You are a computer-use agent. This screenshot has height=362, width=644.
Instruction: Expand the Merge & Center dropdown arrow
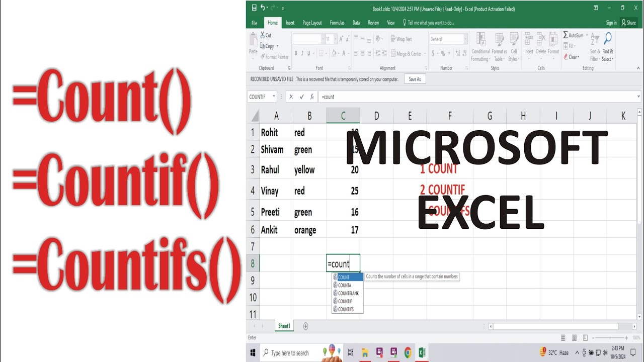pos(425,53)
